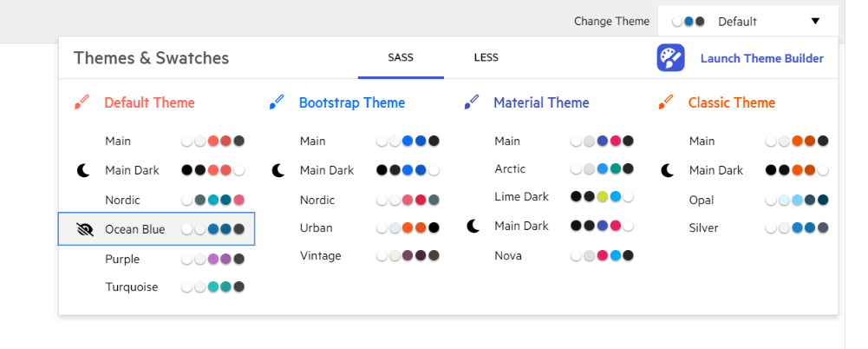The width and height of the screenshot is (868, 349).
Task: Switch to the SASS tab
Action: pos(401,58)
